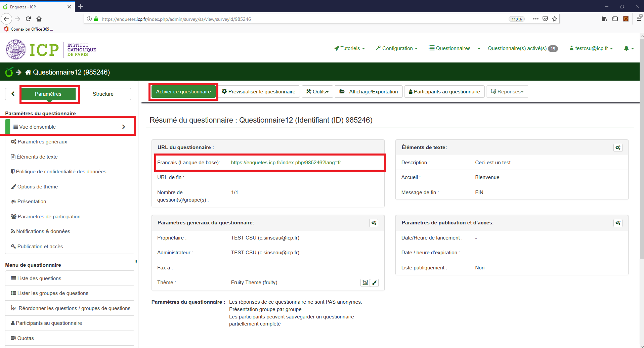644x348 pixels.
Task: Open publication and access settings gear icon
Action: 618,223
